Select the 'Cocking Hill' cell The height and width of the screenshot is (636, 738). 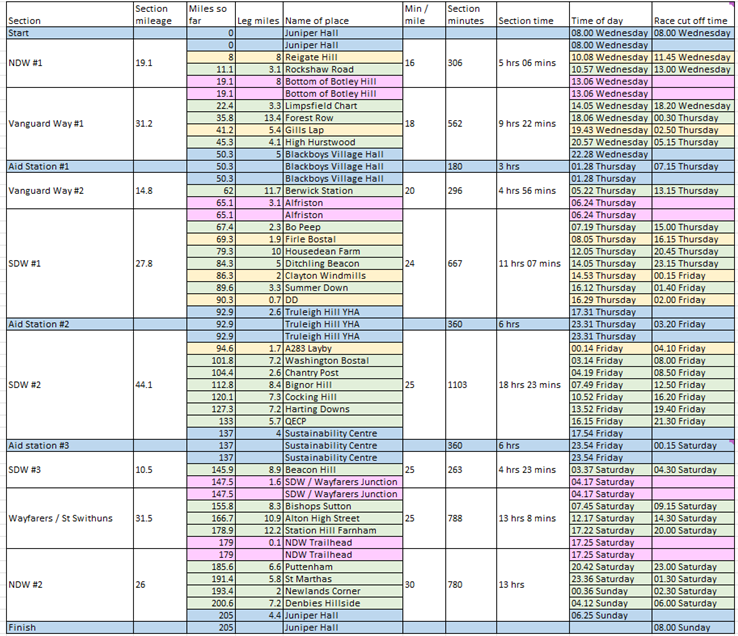pyautogui.click(x=343, y=397)
